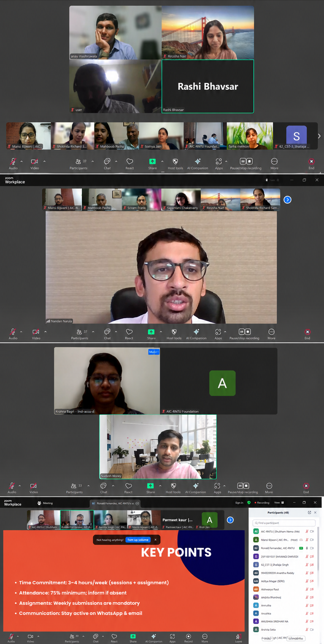The height and width of the screenshot is (644, 324).
Task: Click Share below the Rashi Bhavsar gallery
Action: point(152,164)
